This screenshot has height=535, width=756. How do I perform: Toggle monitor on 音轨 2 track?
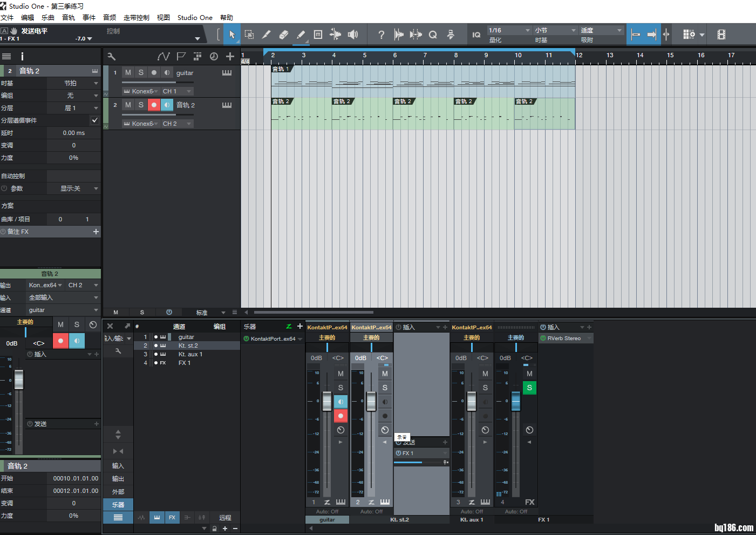point(167,105)
